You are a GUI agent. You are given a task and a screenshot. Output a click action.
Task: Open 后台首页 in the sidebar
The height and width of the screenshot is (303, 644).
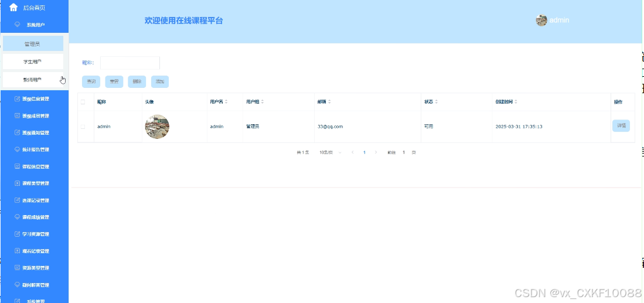click(34, 8)
